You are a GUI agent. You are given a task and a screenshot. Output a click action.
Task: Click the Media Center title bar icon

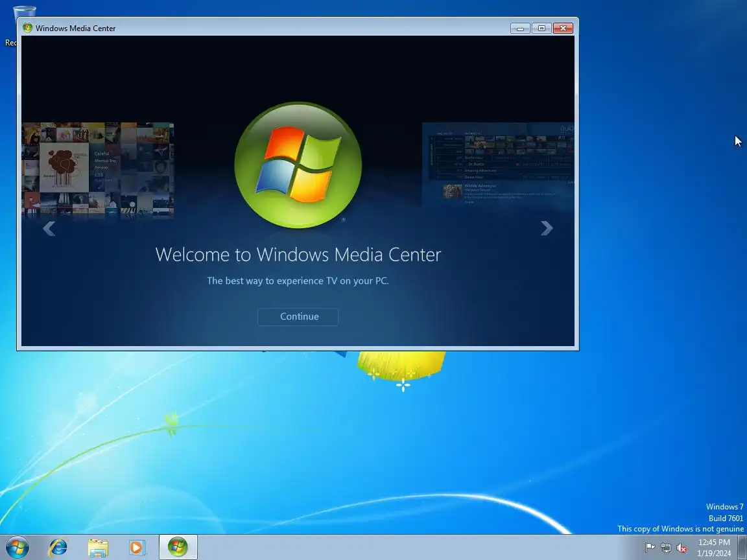[27, 28]
